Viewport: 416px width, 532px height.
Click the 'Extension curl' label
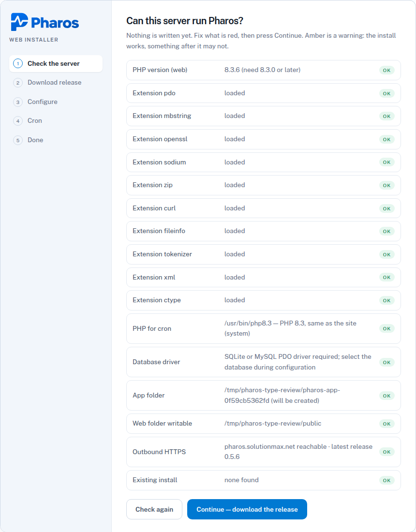[154, 208]
